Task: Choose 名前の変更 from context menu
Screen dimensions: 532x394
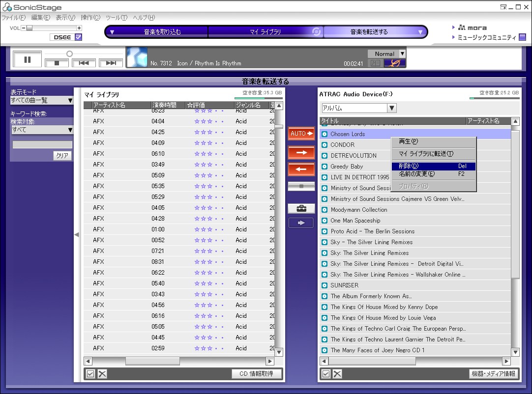Action: coord(433,174)
